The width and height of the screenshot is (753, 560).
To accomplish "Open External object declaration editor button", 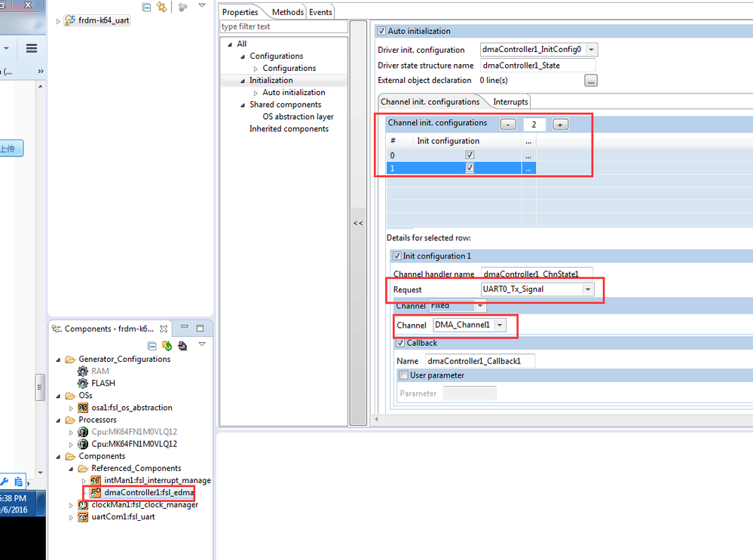I will tap(591, 81).
